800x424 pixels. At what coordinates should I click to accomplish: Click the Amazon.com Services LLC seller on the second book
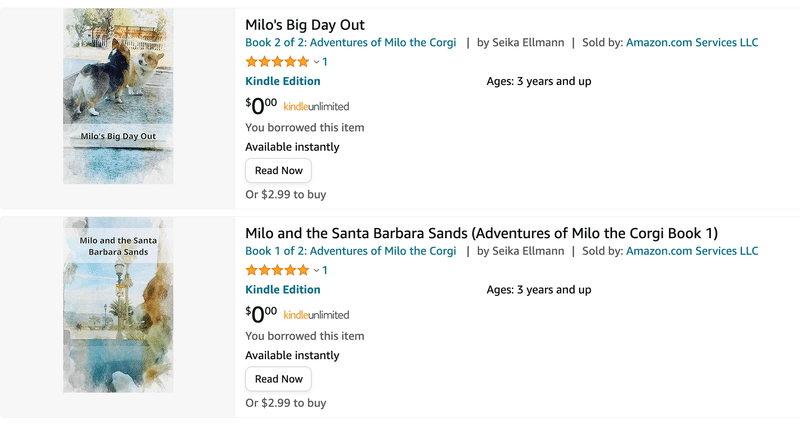click(692, 251)
